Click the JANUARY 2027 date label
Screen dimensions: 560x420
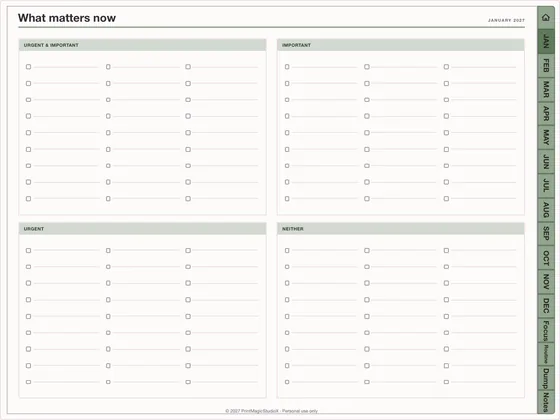point(506,20)
